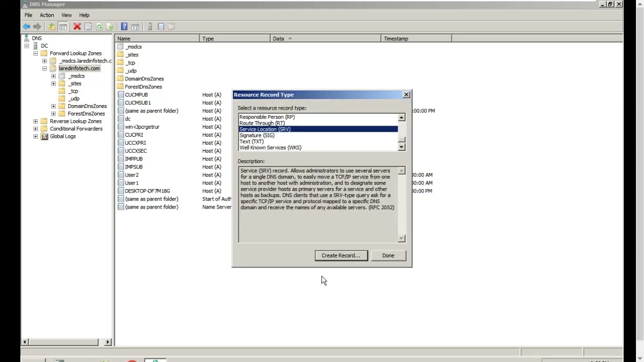Select the win-i3pcrgetrur host record
The height and width of the screenshot is (362, 644).
tap(142, 127)
